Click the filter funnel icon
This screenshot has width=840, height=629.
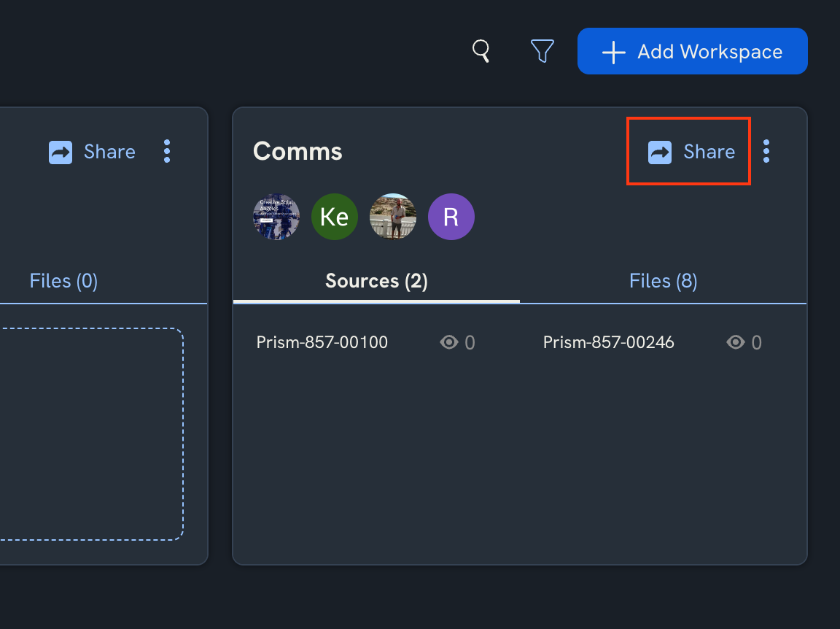pos(542,50)
